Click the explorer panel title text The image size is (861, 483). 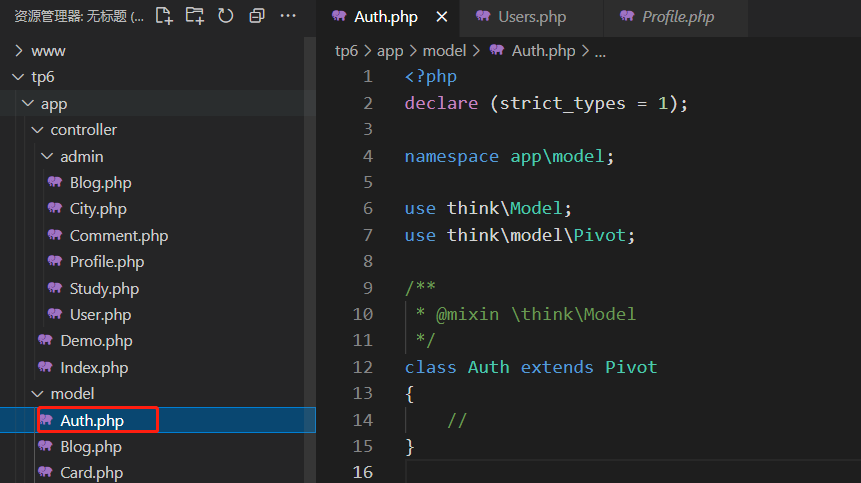coord(79,16)
